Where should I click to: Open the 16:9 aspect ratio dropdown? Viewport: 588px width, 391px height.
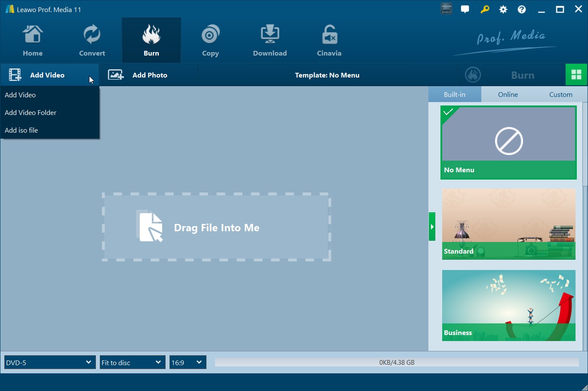[188, 362]
